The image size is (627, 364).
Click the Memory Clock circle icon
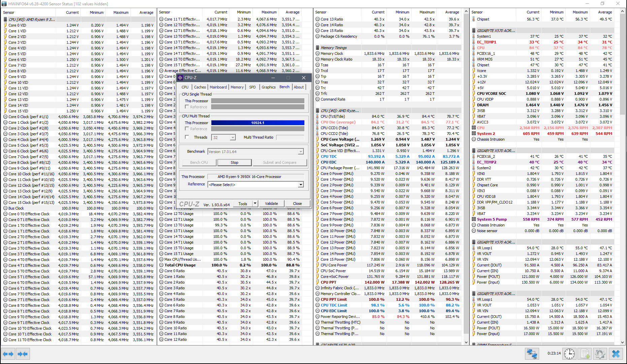coord(318,53)
